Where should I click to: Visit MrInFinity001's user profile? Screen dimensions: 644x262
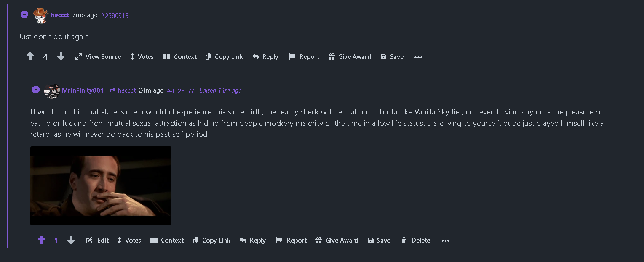point(83,90)
